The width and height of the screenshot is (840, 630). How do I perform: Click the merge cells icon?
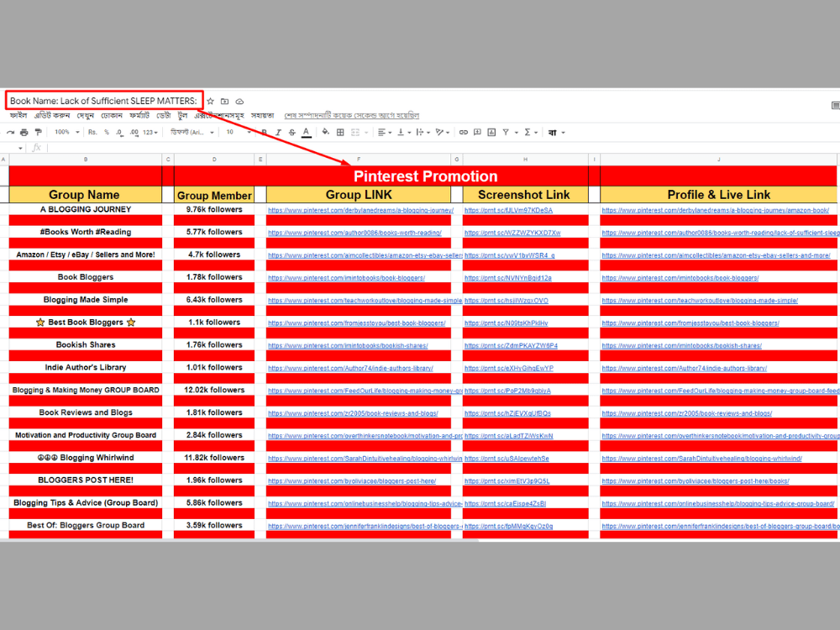[355, 133]
